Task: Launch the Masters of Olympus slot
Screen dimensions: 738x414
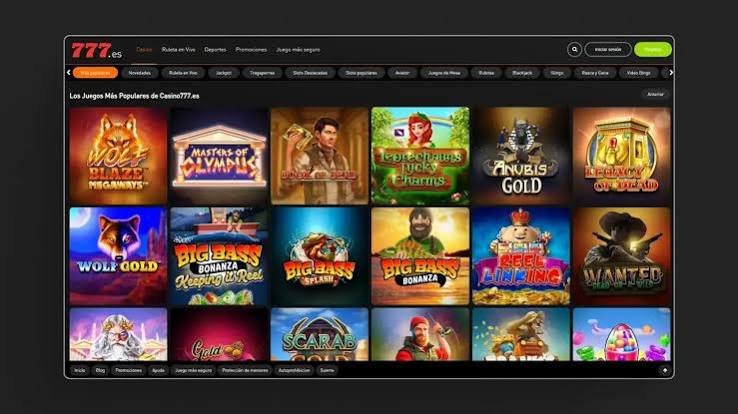Action: [x=219, y=156]
